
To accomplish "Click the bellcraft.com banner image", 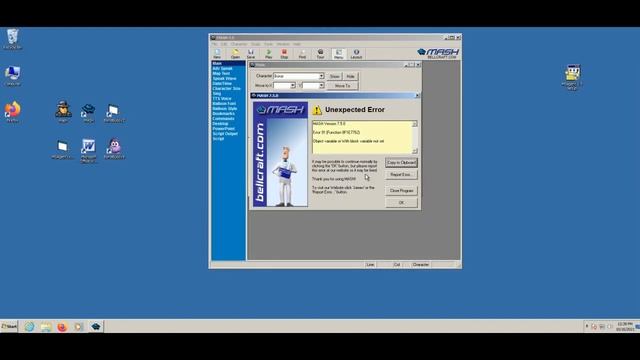I will coord(280,154).
